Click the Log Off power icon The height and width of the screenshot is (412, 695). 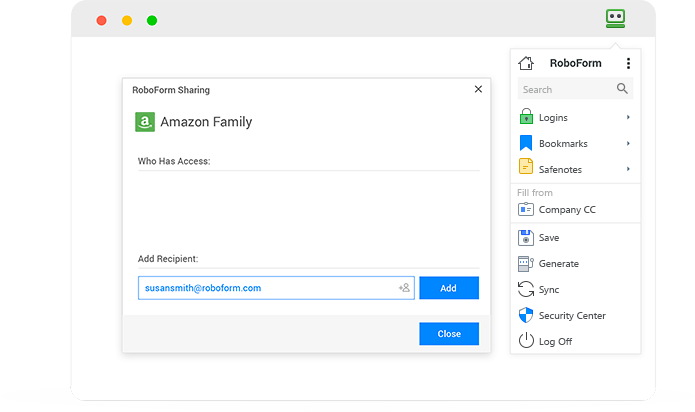tap(526, 340)
